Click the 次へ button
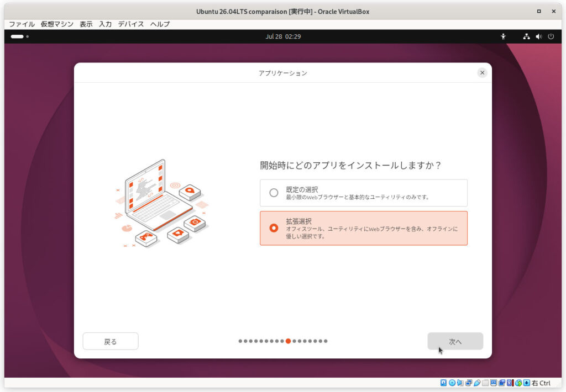The image size is (566, 392). [455, 341]
